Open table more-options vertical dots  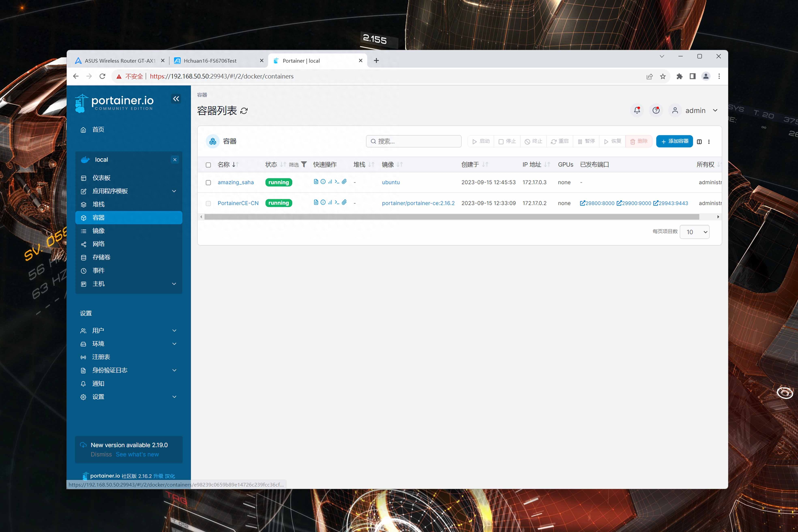709,142
